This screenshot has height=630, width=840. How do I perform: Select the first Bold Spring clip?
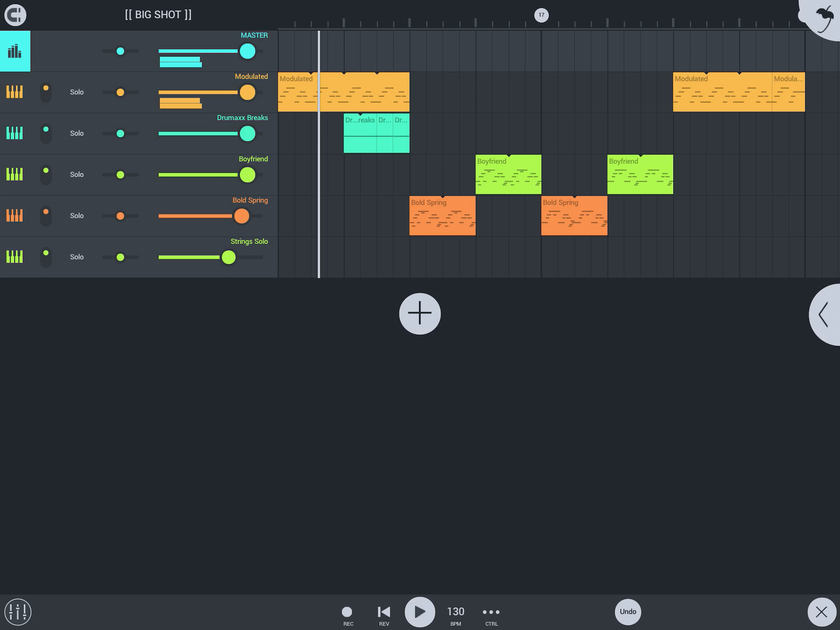[x=442, y=215]
